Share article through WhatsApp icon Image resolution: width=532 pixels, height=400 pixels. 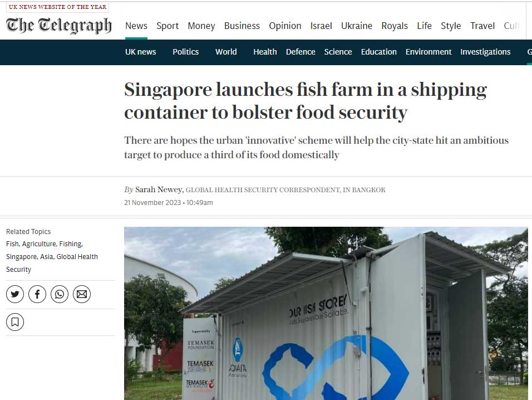click(x=60, y=294)
